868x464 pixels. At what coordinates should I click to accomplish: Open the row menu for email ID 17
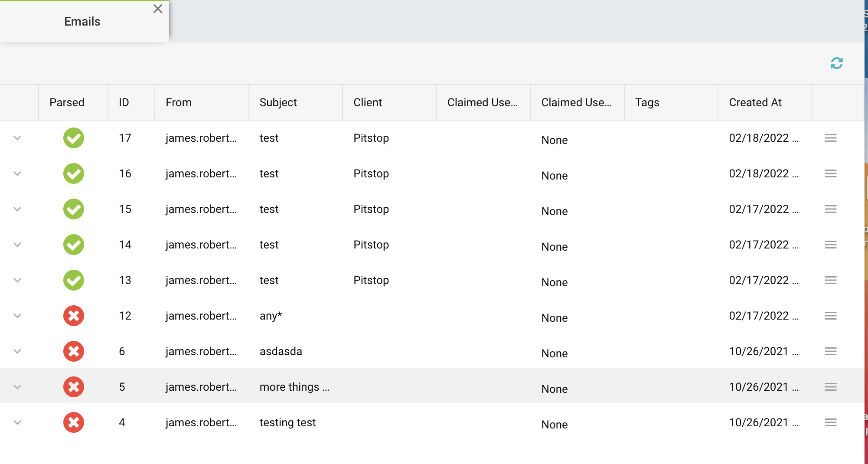(x=830, y=138)
